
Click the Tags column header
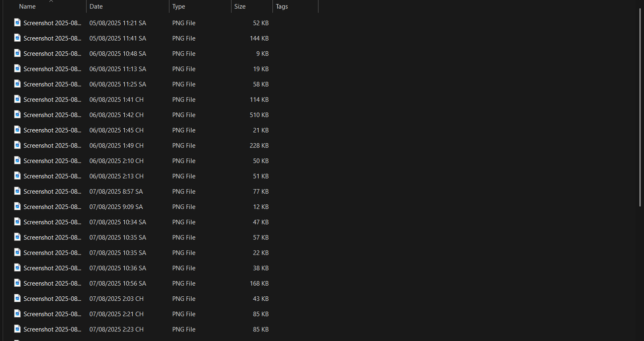pyautogui.click(x=282, y=7)
